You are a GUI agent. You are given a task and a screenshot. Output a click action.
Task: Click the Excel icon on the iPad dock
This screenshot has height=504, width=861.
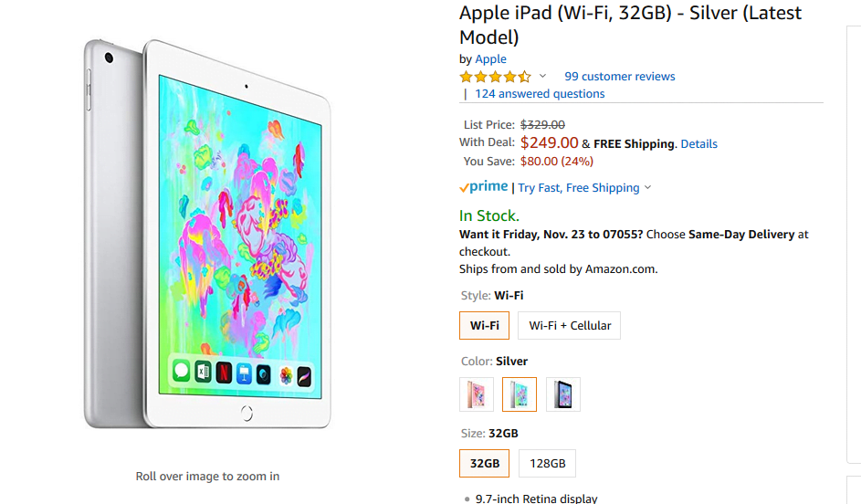coord(202,373)
